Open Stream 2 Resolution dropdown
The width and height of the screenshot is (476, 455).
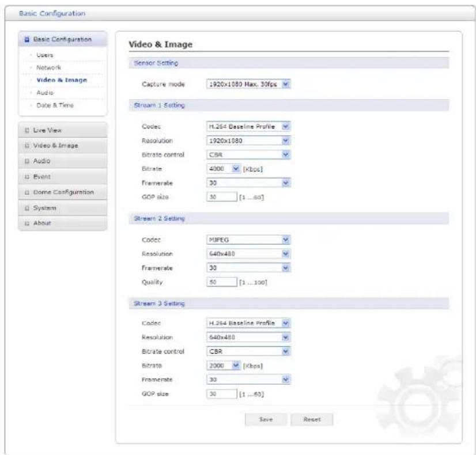tap(248, 253)
